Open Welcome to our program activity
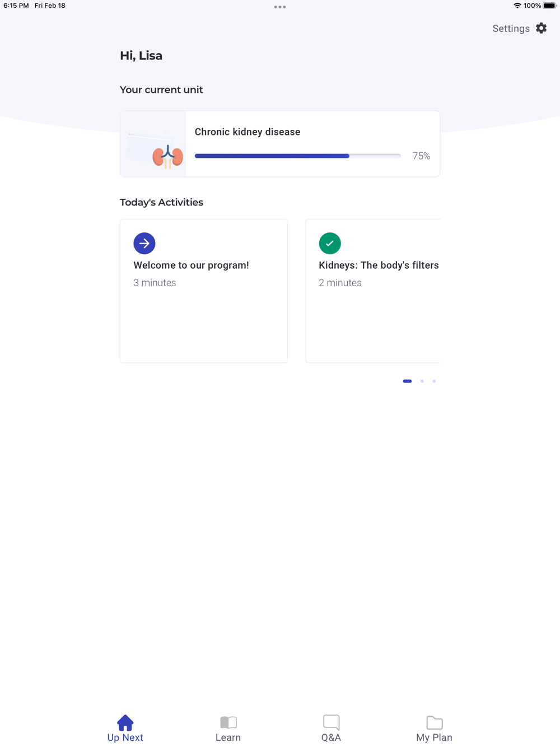 tap(204, 291)
